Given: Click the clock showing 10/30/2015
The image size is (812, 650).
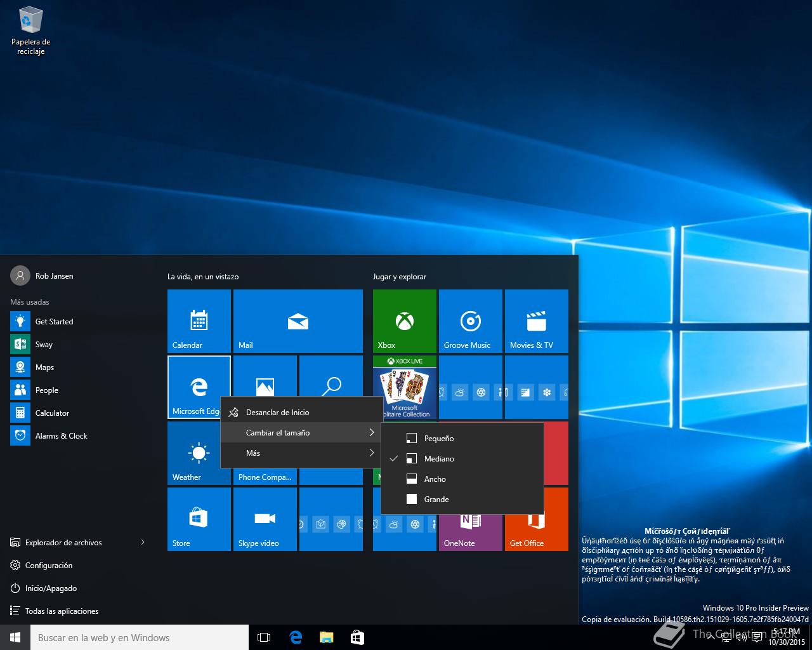Looking at the screenshot, I should 786,637.
